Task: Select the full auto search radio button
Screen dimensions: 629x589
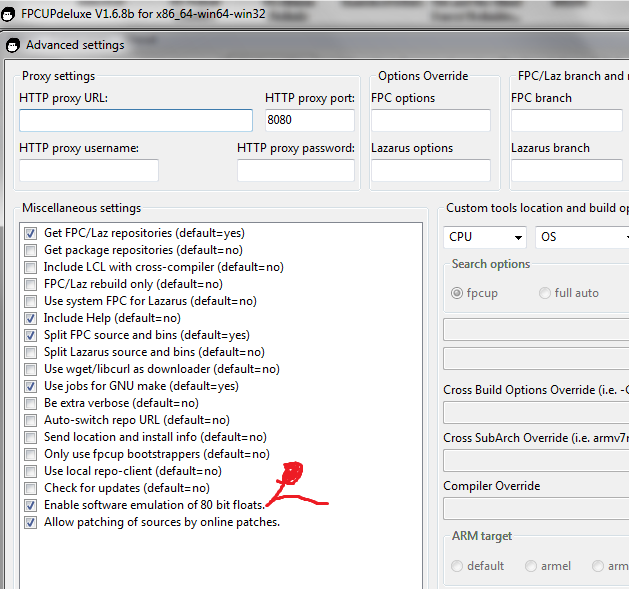Action: coord(544,293)
